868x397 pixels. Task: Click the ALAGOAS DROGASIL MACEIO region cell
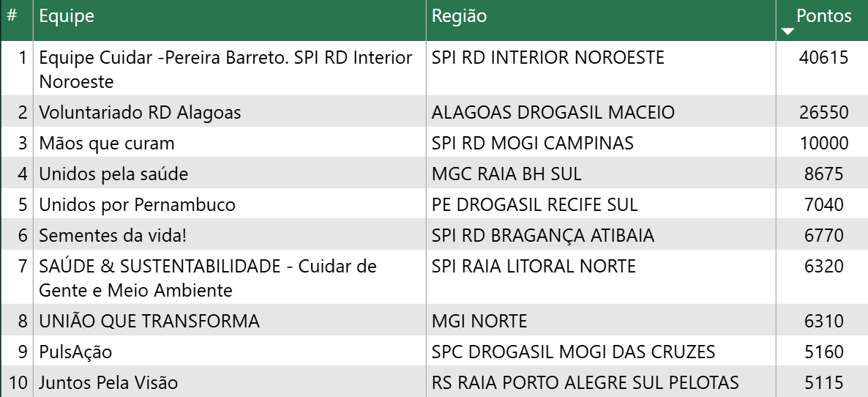click(x=553, y=113)
